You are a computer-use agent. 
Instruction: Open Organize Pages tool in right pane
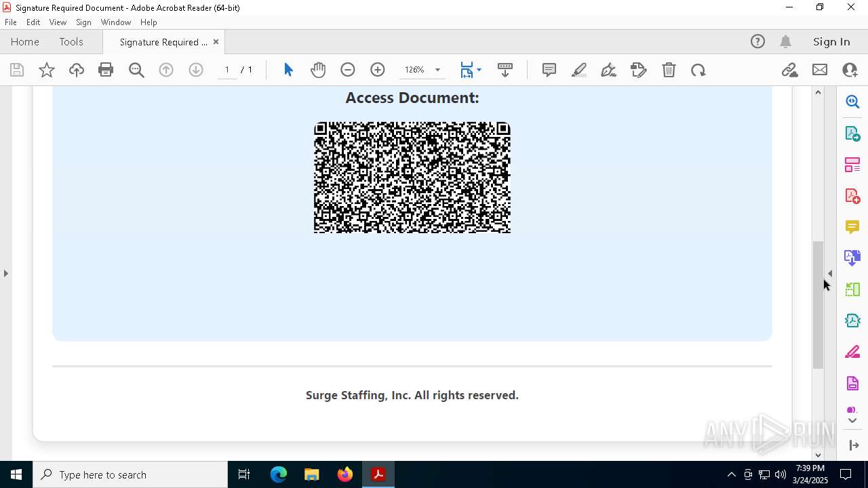click(x=852, y=165)
